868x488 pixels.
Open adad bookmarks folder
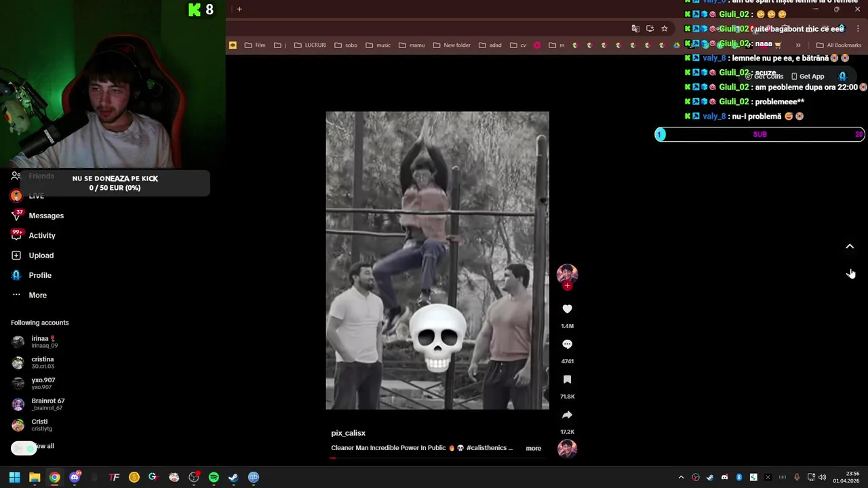coord(490,45)
